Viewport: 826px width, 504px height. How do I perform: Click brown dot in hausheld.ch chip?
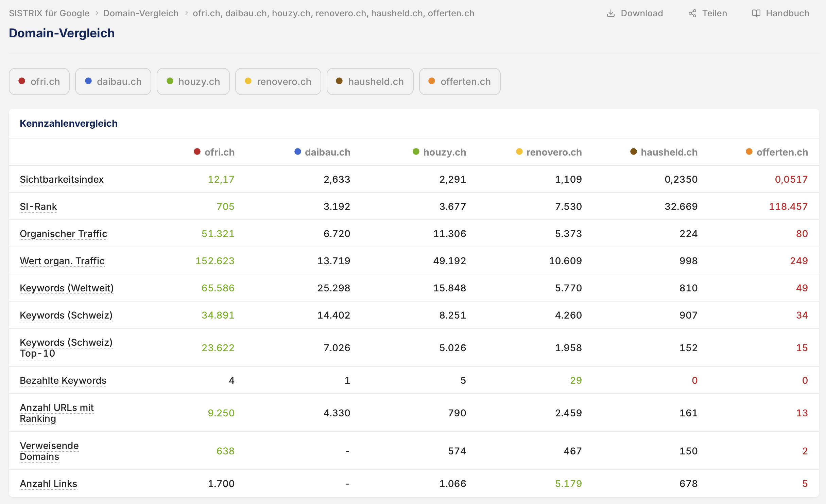[339, 81]
